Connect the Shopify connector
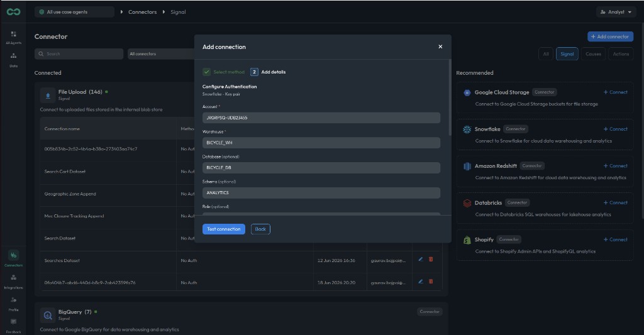 pos(615,239)
